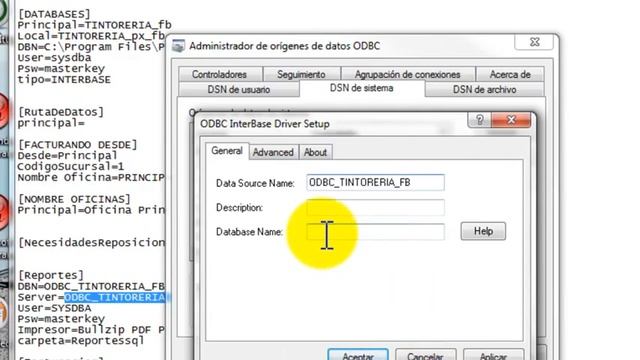Click the Aplicar button

[x=493, y=355]
